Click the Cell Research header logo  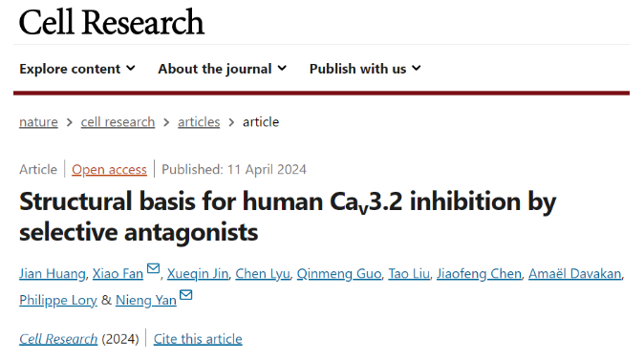[x=111, y=22]
